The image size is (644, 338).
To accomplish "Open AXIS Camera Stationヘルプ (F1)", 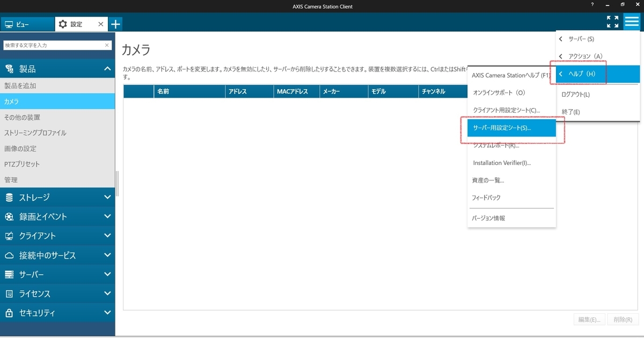I will (x=511, y=76).
